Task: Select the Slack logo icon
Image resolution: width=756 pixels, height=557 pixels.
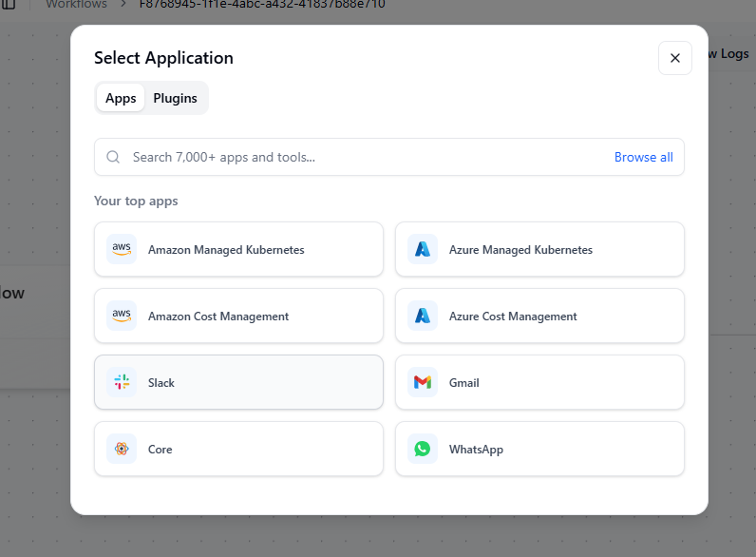Action: (122, 382)
